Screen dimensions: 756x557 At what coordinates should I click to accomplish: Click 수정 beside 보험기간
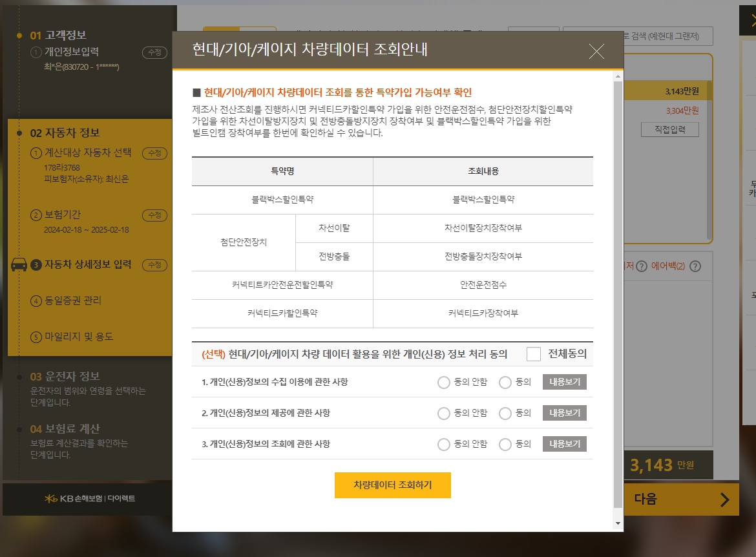point(155,215)
